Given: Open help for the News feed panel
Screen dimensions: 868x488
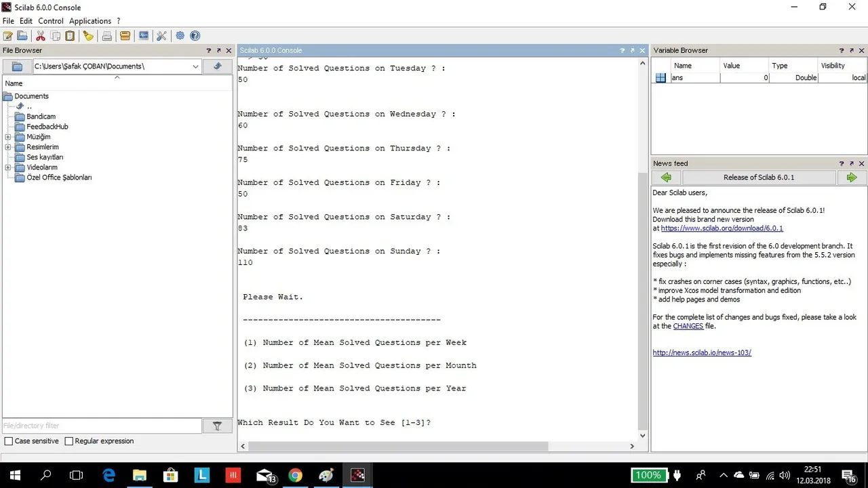Looking at the screenshot, I should pos(842,163).
